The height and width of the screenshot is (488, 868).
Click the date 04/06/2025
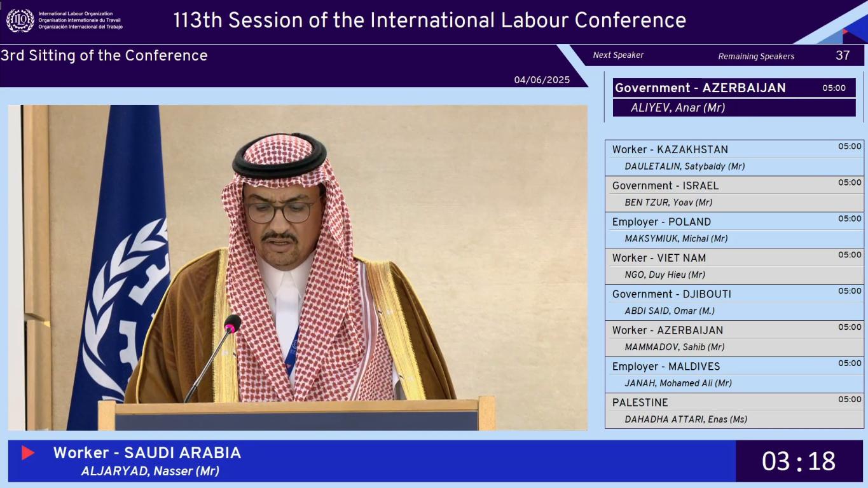[542, 80]
